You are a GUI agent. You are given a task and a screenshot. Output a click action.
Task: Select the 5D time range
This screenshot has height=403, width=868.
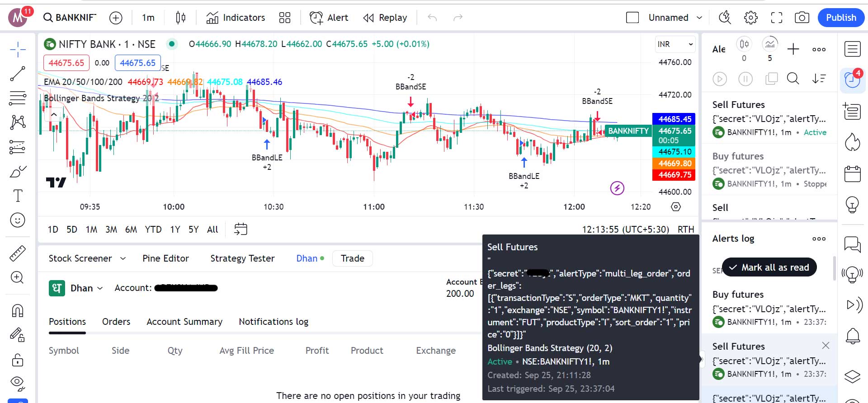point(72,230)
